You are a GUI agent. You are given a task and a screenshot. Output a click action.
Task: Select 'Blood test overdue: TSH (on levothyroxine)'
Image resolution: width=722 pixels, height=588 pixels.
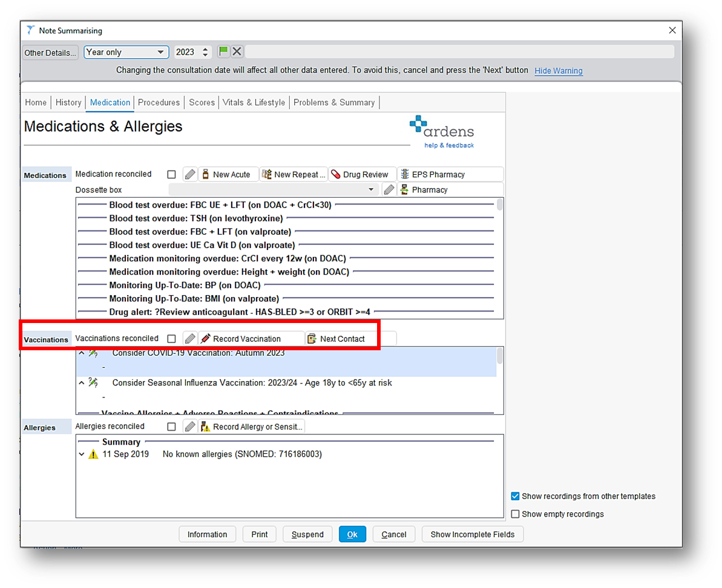click(195, 218)
